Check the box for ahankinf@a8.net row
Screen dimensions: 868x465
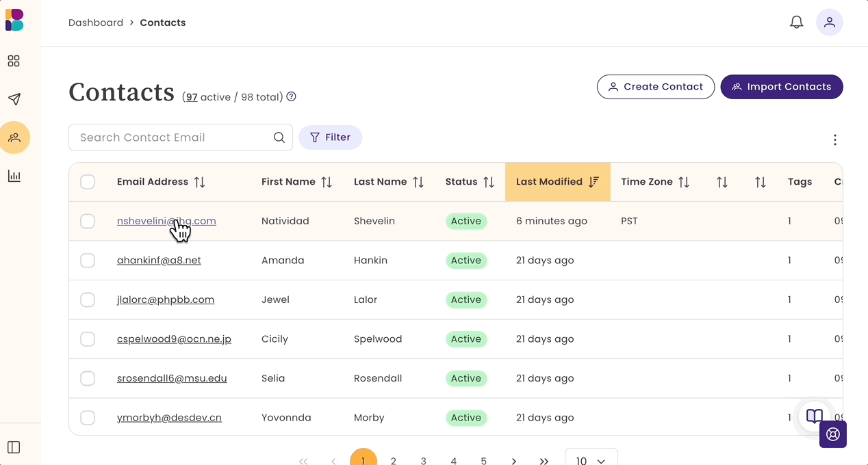coord(88,261)
